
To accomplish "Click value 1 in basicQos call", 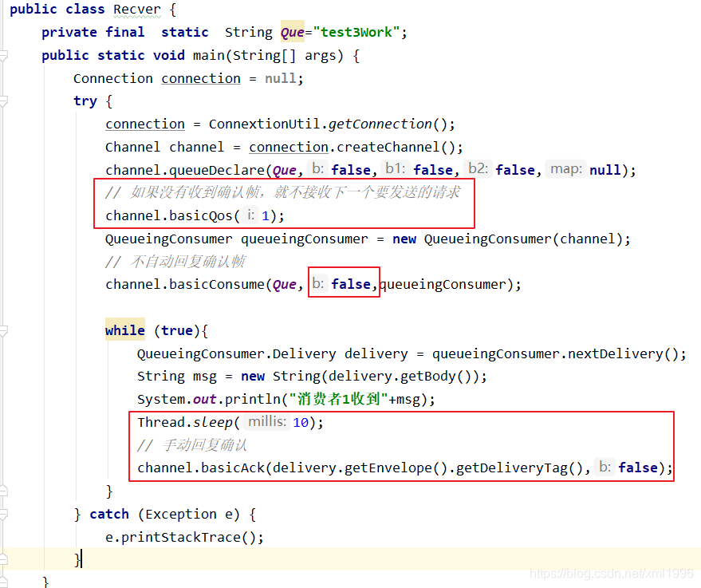I will [x=266, y=216].
